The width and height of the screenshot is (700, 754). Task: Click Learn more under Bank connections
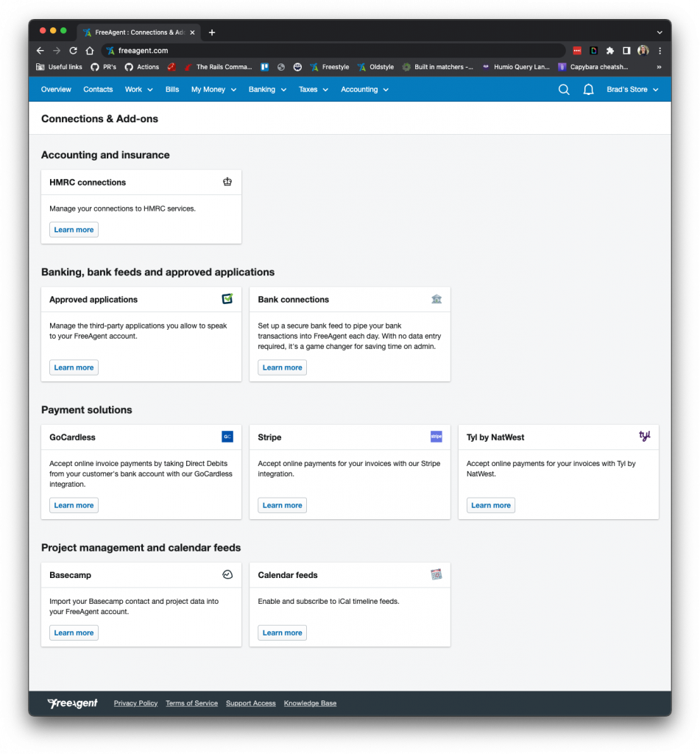(x=282, y=367)
